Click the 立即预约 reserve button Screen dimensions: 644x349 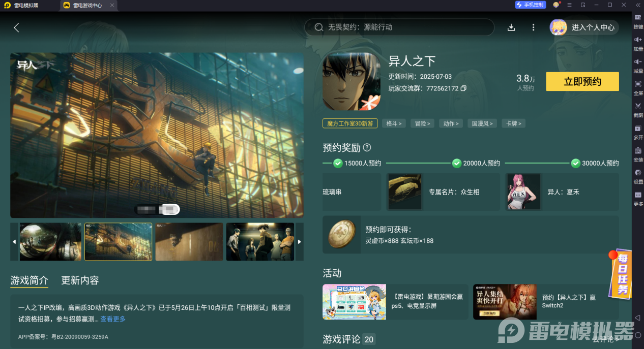582,82
